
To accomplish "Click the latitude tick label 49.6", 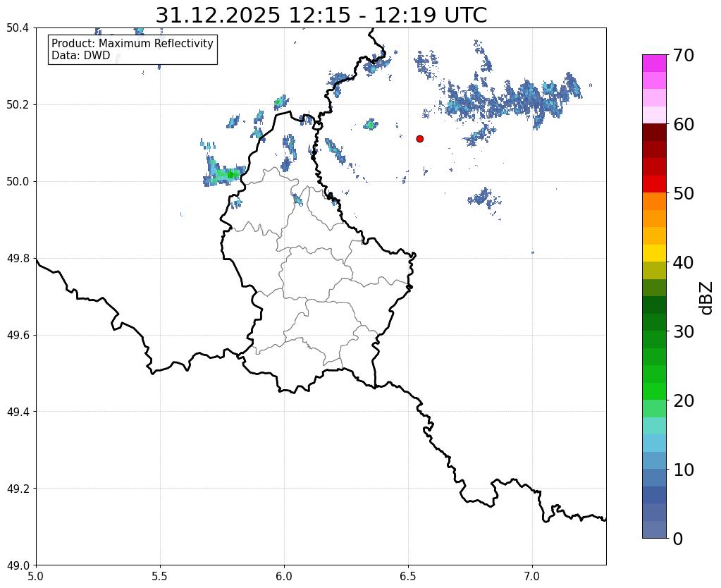I will (x=18, y=335).
